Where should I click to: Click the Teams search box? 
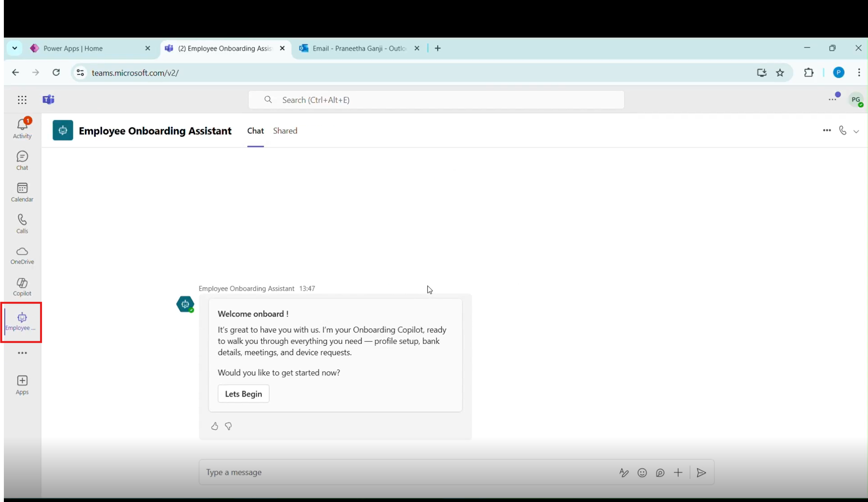pyautogui.click(x=436, y=100)
